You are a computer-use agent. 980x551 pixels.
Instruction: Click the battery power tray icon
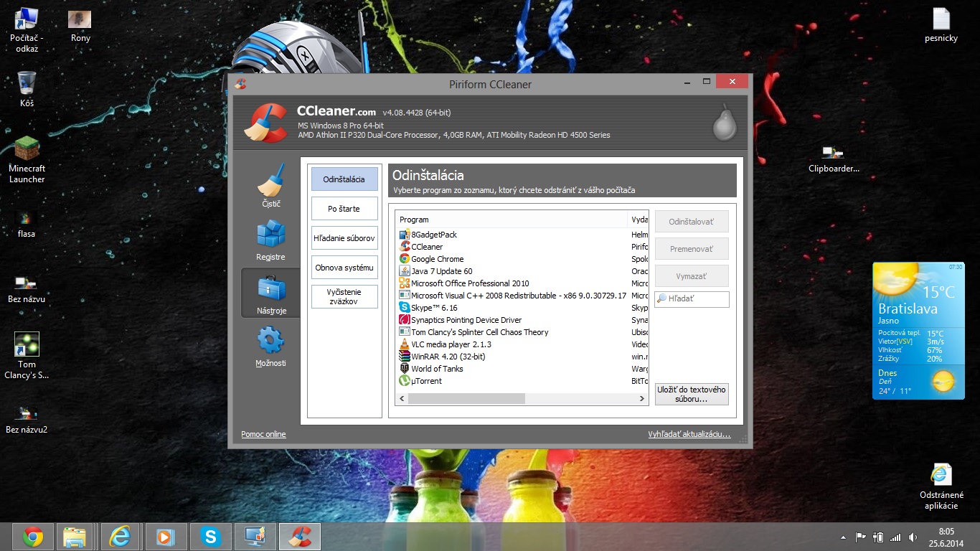click(877, 537)
